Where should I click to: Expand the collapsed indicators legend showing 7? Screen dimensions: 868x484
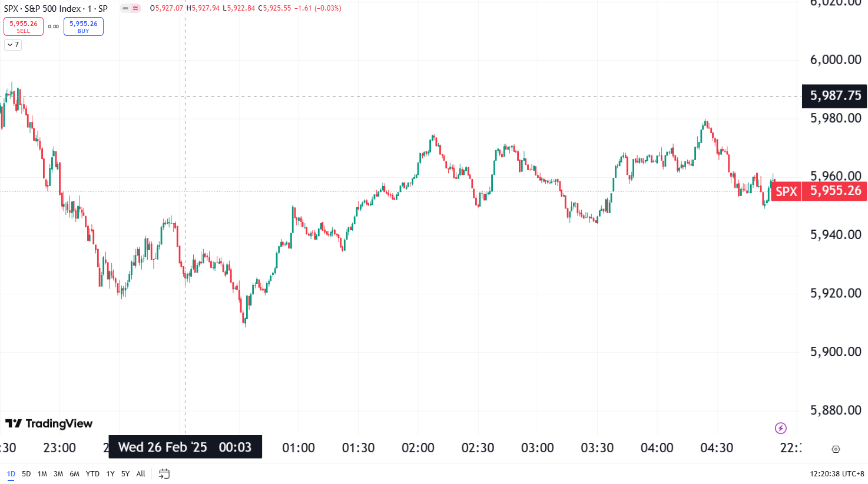tap(13, 45)
